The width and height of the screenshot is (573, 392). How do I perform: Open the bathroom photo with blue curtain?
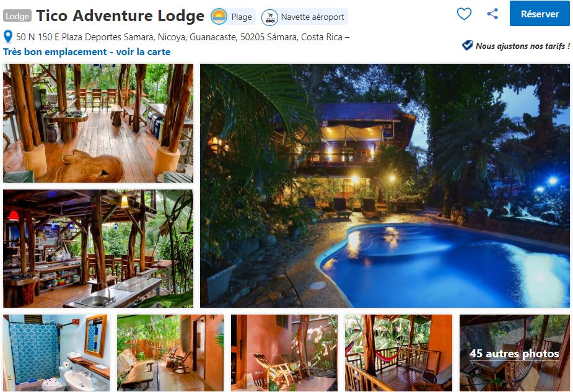pos(56,353)
